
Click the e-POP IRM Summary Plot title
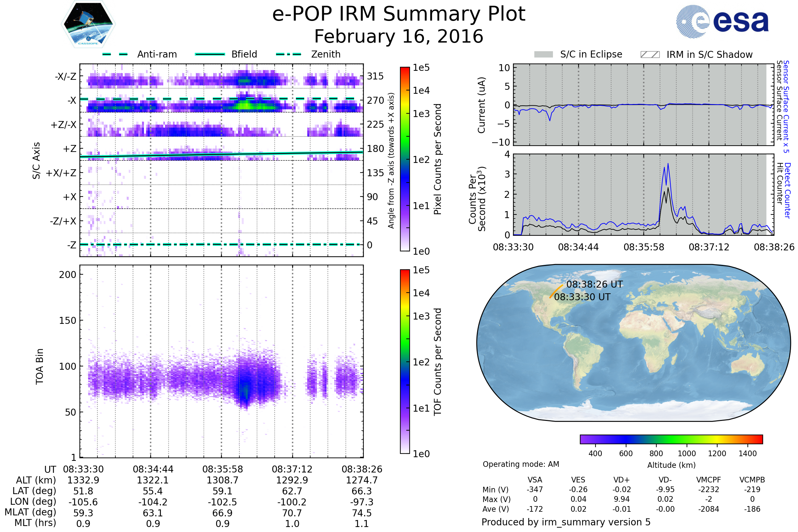(399, 14)
